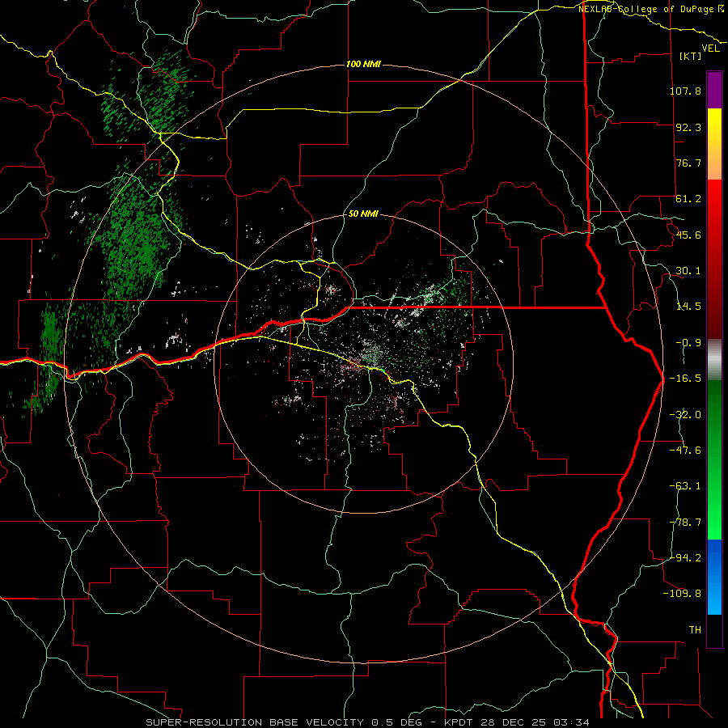Click the -32.0 velocity scale value
The height and width of the screenshot is (728, 728).
click(x=685, y=415)
